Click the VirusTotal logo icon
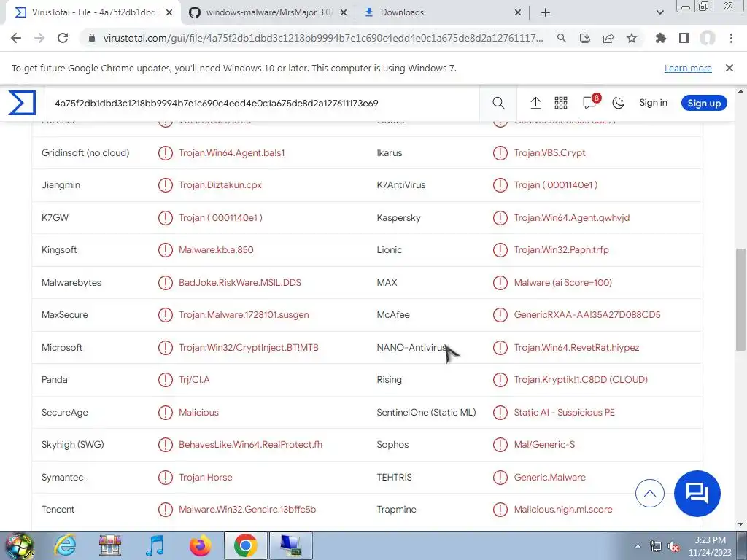The width and height of the screenshot is (747, 560). pos(22,103)
